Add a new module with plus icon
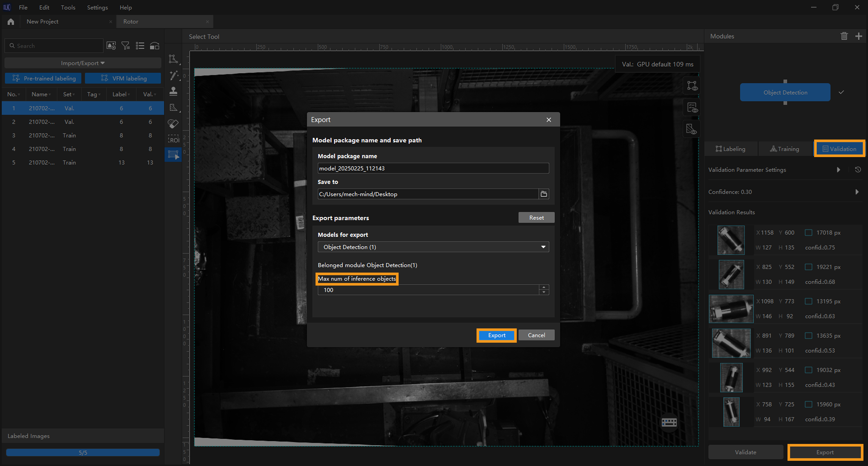Viewport: 868px width, 466px height. (x=859, y=36)
